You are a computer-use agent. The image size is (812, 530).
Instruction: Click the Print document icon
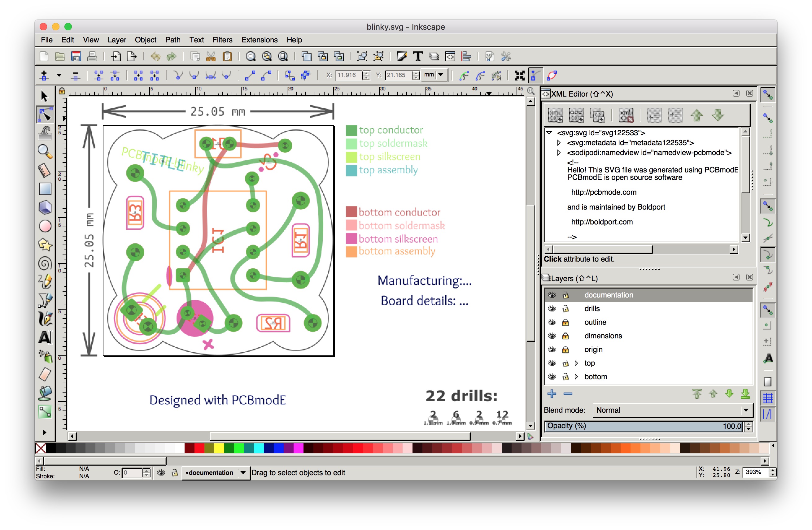(x=92, y=56)
